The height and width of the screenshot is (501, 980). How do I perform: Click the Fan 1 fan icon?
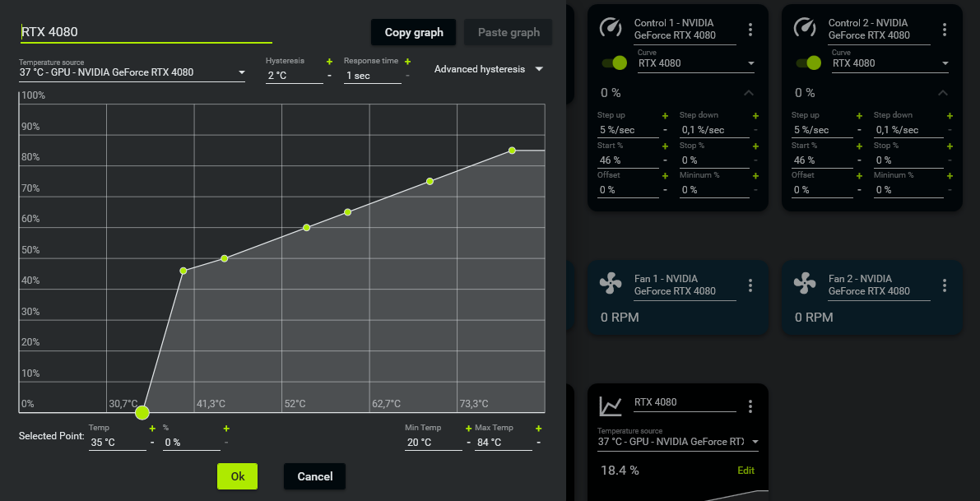pos(610,284)
